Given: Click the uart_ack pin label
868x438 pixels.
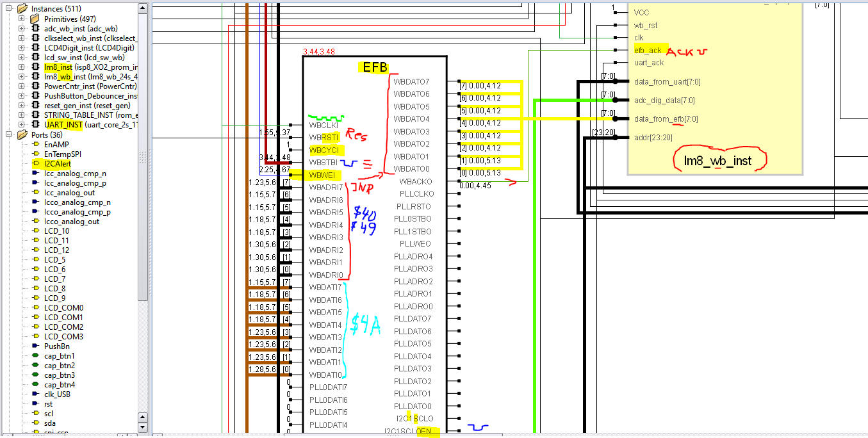Looking at the screenshot, I should coord(649,63).
